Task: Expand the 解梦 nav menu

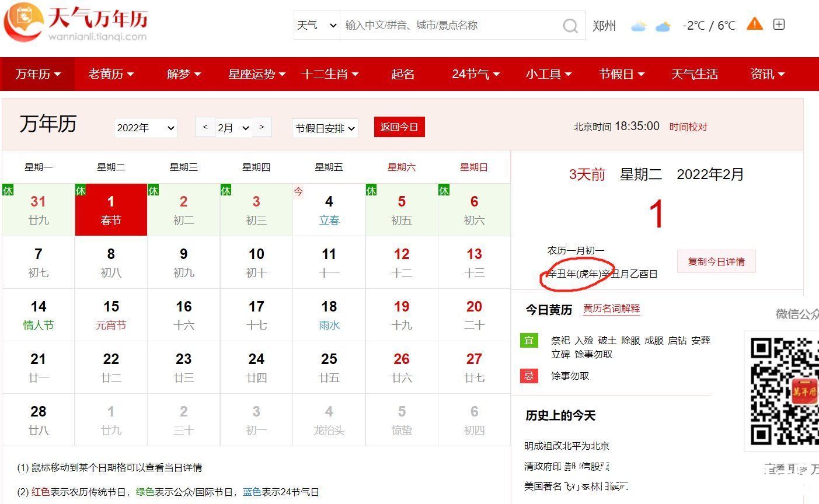Action: pos(184,74)
